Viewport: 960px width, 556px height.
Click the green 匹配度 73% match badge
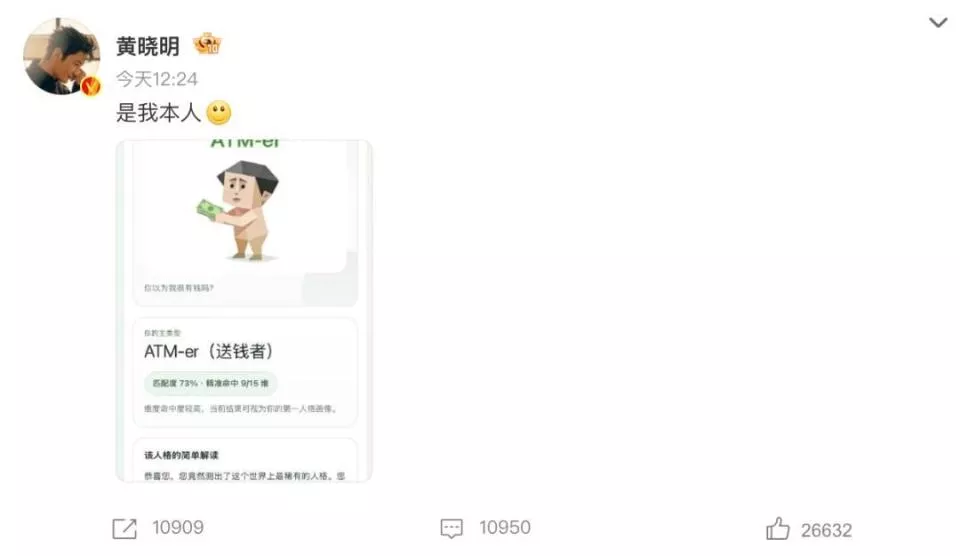click(211, 383)
